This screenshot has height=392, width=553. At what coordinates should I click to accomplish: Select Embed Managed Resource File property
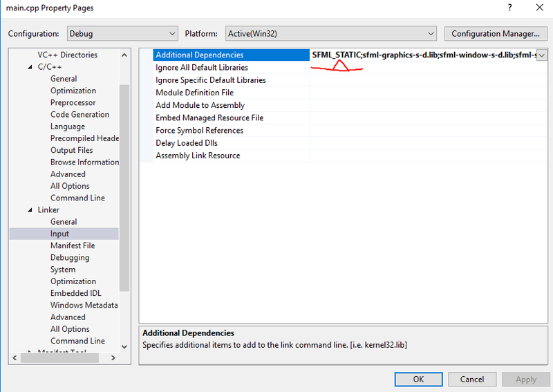coord(209,118)
